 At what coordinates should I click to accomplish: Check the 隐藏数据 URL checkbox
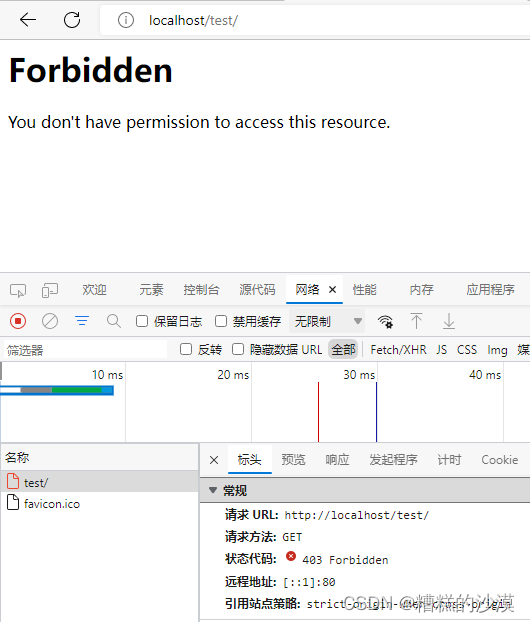[x=238, y=349]
